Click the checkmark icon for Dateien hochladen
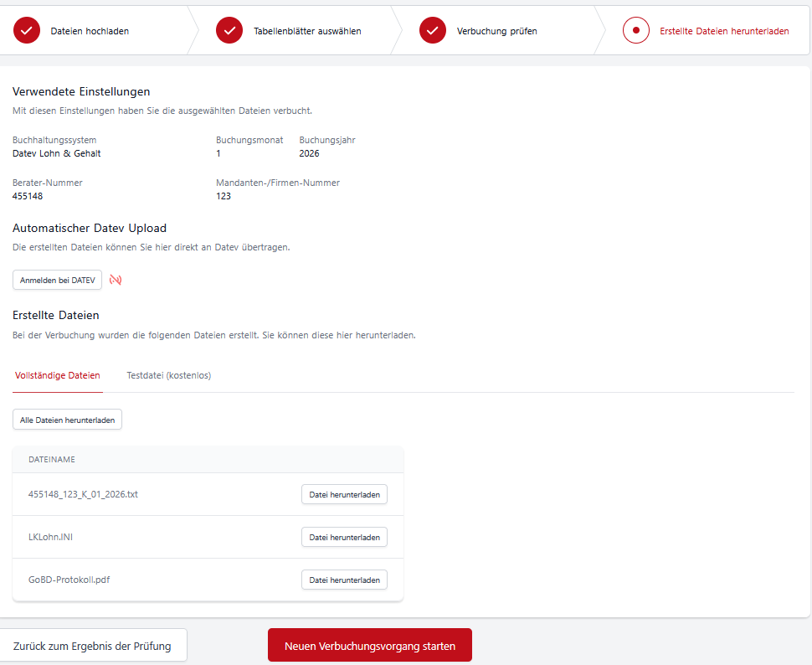Image resolution: width=812 pixels, height=665 pixels. pyautogui.click(x=27, y=31)
